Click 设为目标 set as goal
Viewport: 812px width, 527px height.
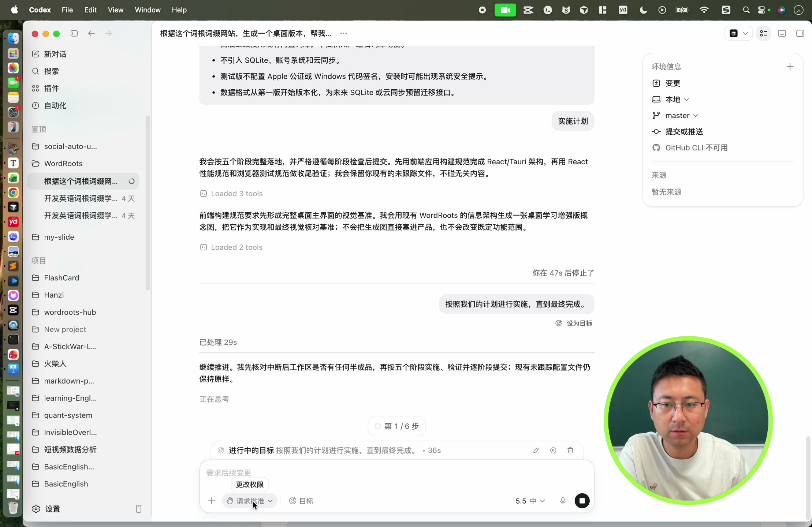pos(574,323)
